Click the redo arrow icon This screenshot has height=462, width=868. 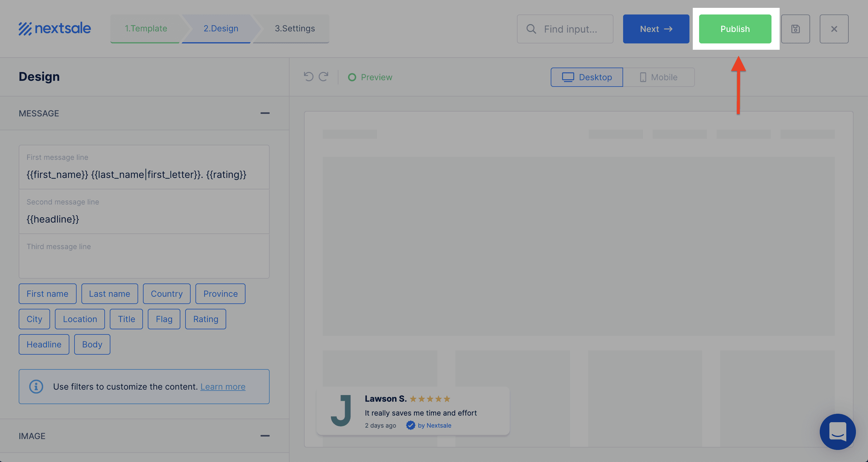point(324,77)
